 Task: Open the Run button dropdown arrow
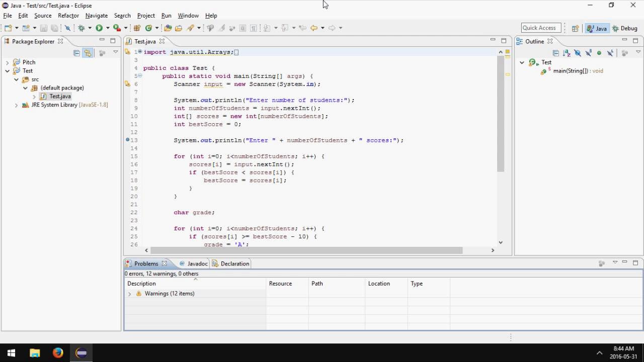108,28
